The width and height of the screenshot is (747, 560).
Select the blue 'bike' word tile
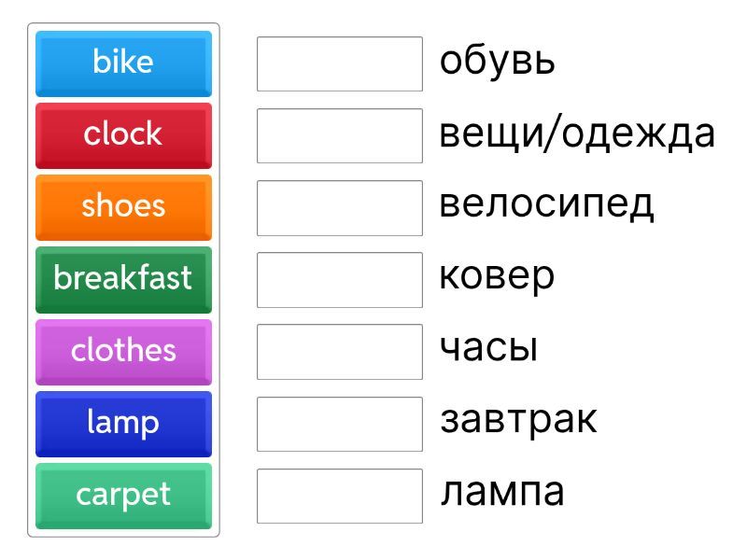[123, 63]
